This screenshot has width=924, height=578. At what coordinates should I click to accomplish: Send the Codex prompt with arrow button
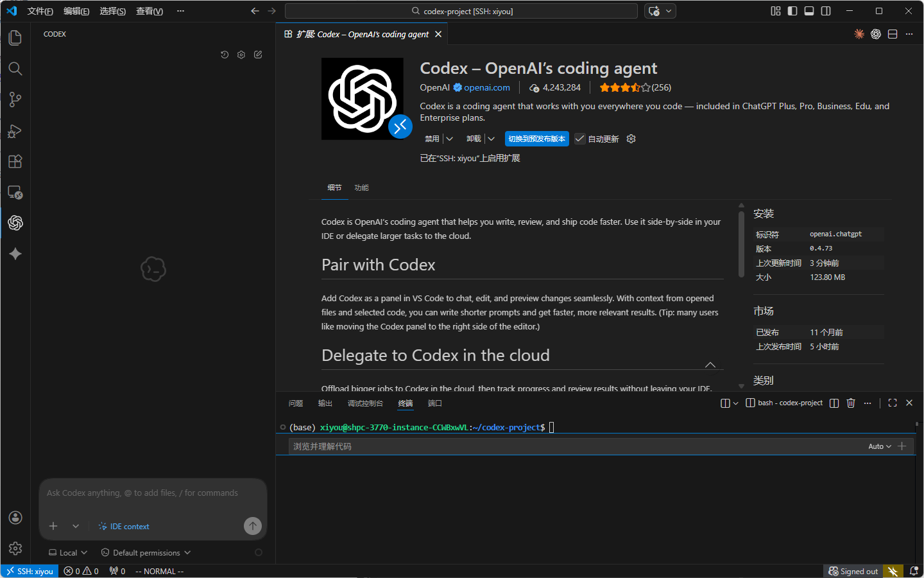click(253, 526)
